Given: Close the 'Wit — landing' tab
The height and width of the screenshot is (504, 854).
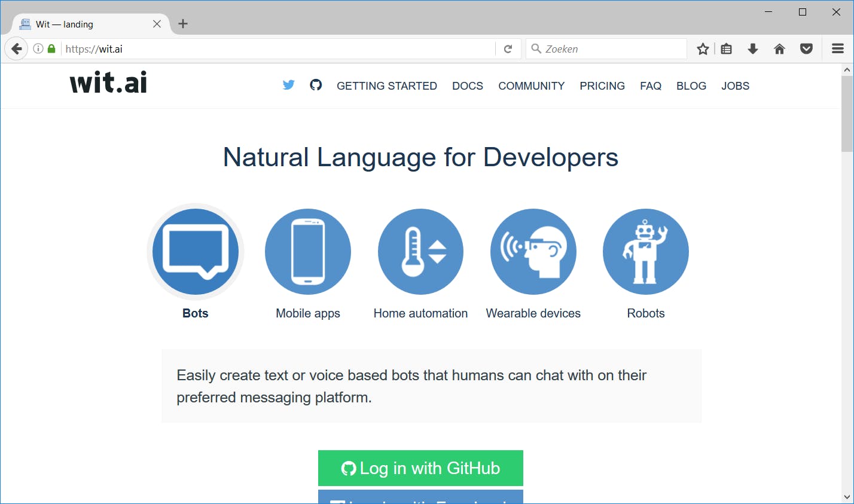Looking at the screenshot, I should [x=157, y=24].
